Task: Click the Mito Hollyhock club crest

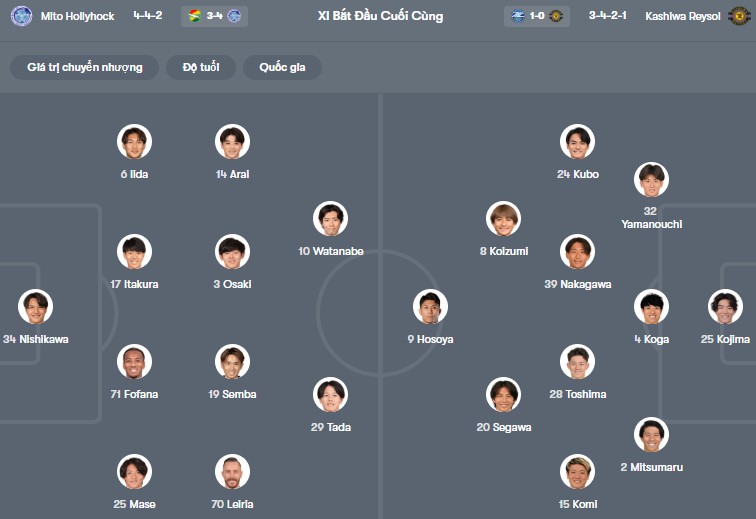Action: coord(20,16)
